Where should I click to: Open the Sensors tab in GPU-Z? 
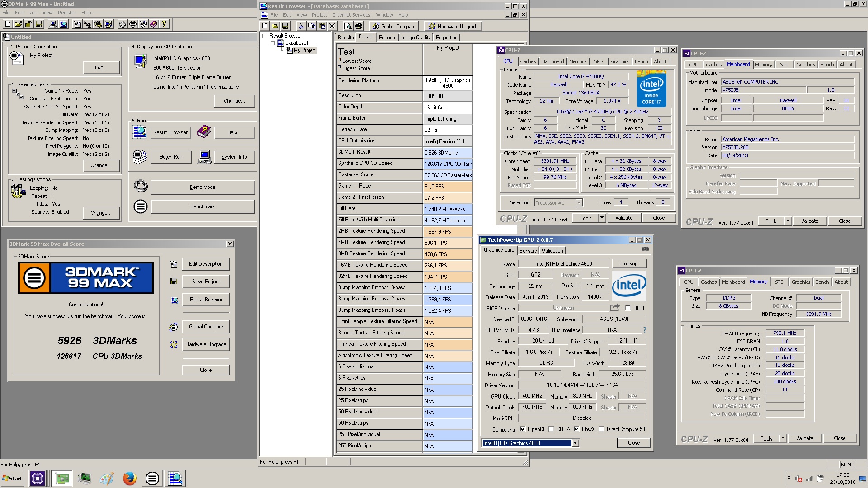528,251
